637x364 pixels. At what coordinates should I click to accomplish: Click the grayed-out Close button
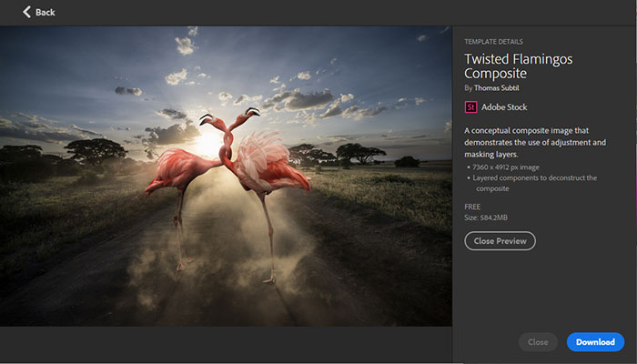point(538,342)
